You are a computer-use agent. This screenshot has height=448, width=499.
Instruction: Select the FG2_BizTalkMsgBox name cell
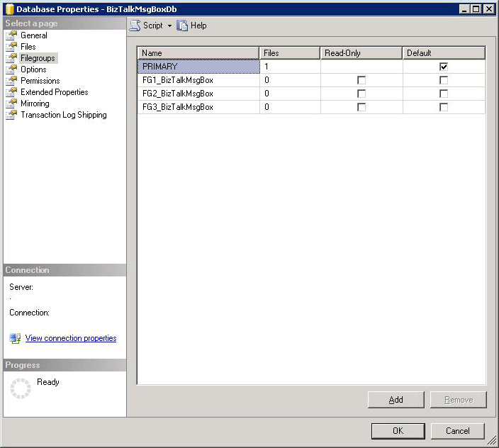coord(198,94)
